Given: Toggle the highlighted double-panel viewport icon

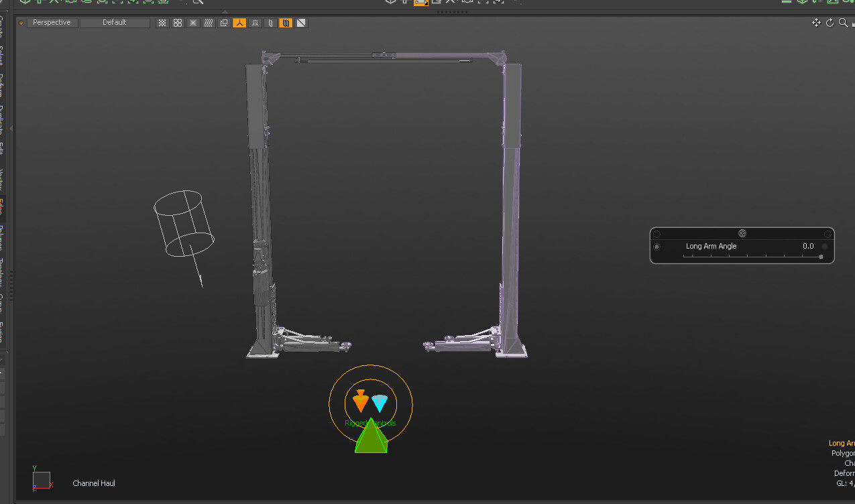Looking at the screenshot, I should point(286,23).
